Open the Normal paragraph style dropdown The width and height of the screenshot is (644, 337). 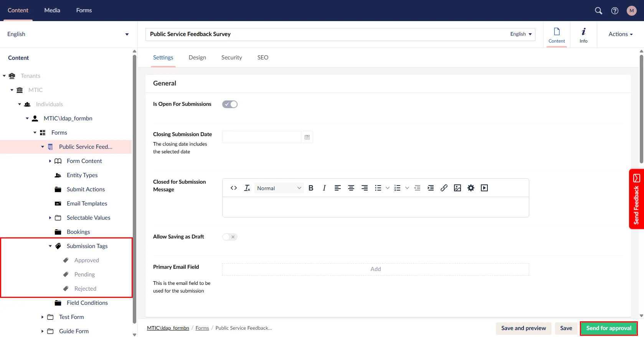(279, 188)
